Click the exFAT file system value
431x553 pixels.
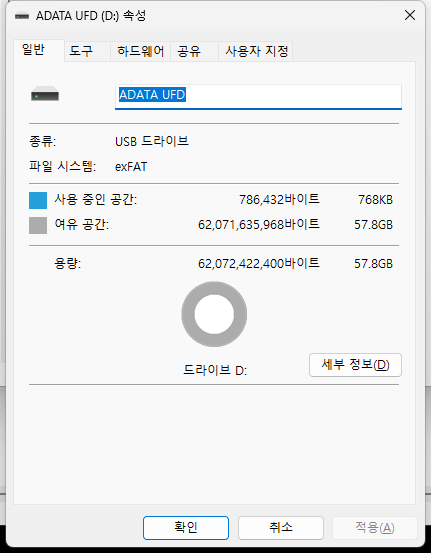[x=131, y=166]
